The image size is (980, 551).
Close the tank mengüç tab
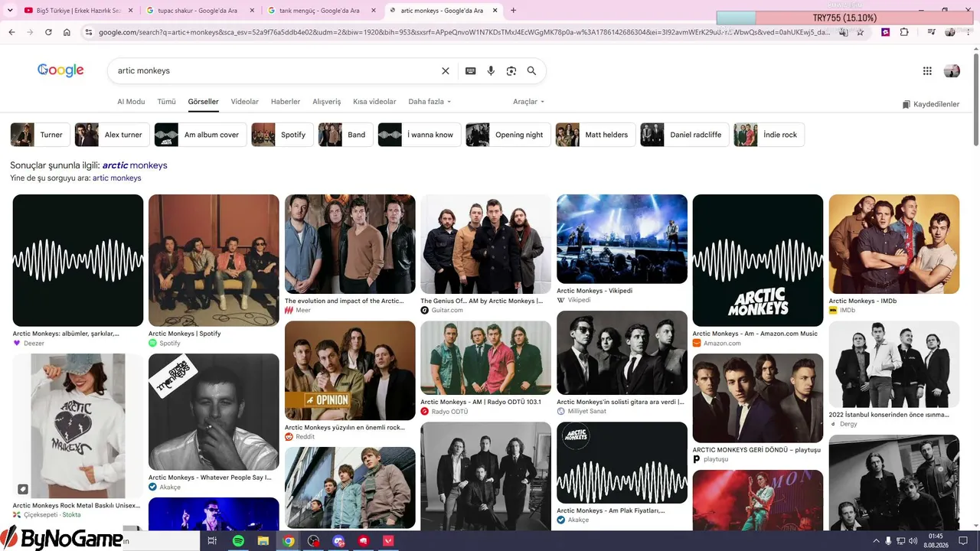pyautogui.click(x=374, y=11)
